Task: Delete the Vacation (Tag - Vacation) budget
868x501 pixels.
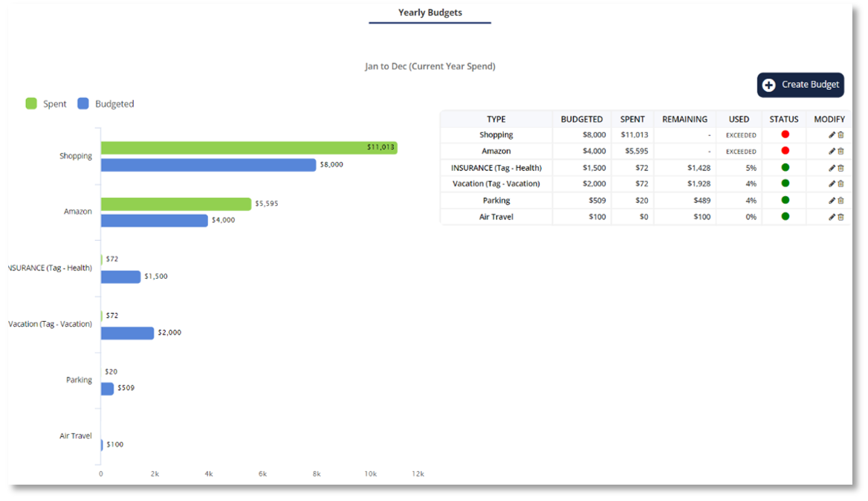Action: click(x=841, y=184)
